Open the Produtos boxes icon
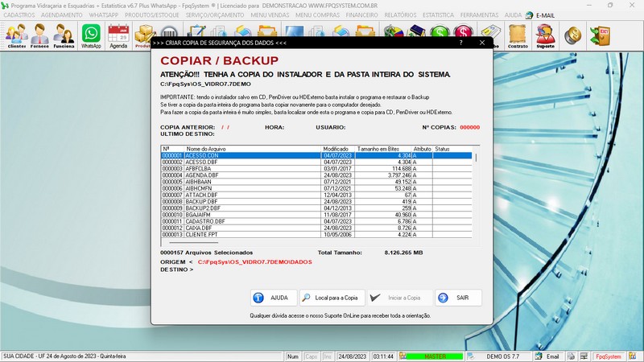The image size is (644, 362). pyautogui.click(x=143, y=34)
